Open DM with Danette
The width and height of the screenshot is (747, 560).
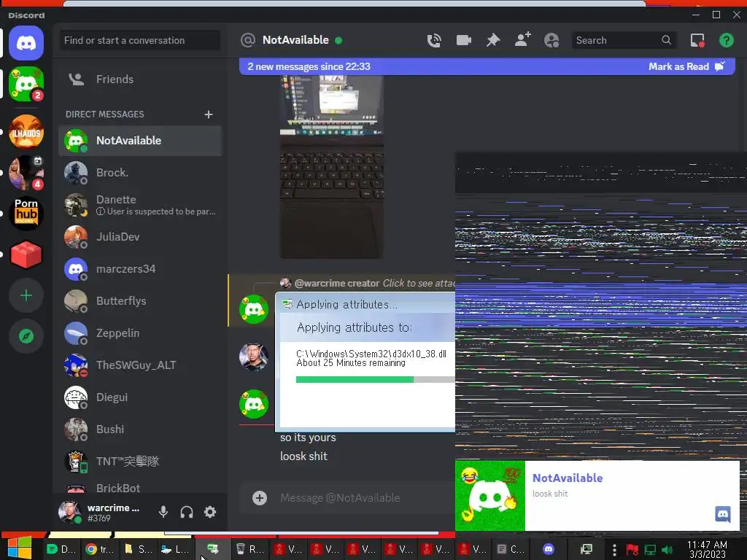[139, 205]
